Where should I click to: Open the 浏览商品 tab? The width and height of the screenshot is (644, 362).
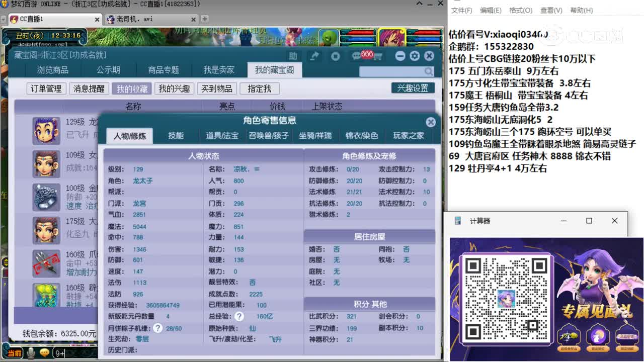53,70
